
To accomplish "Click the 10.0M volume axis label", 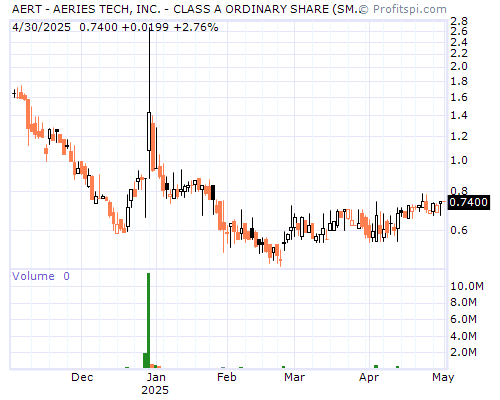I will 467,286.
